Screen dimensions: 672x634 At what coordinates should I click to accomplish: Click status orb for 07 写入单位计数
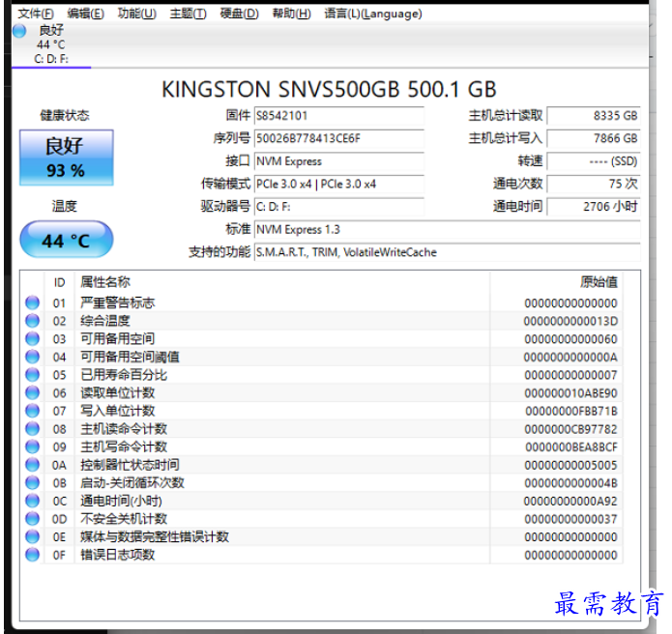[x=32, y=411]
